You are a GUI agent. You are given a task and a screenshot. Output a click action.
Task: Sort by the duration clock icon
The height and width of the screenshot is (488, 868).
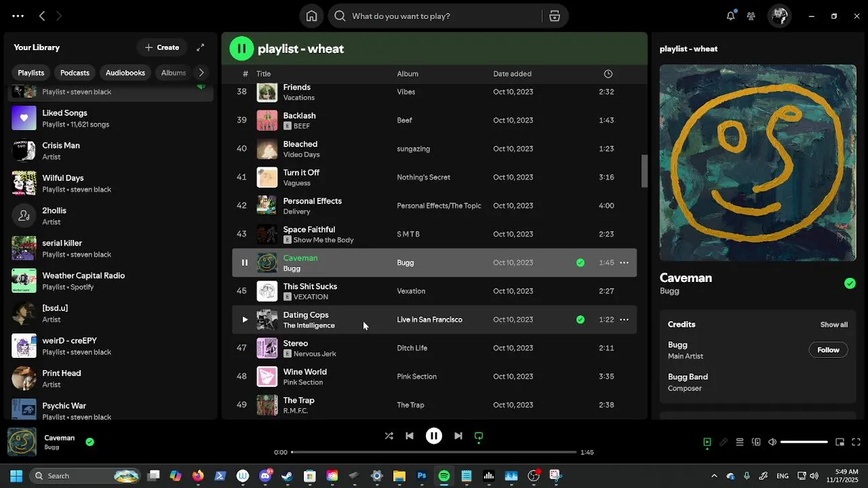(608, 74)
